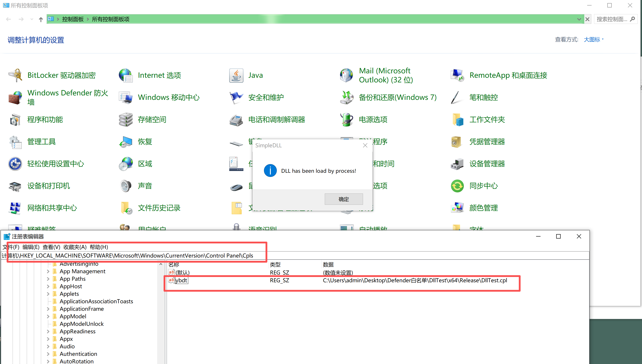Image resolution: width=642 pixels, height=364 pixels.
Task: Click 确定 in SimpleDLL dialog
Action: point(344,199)
